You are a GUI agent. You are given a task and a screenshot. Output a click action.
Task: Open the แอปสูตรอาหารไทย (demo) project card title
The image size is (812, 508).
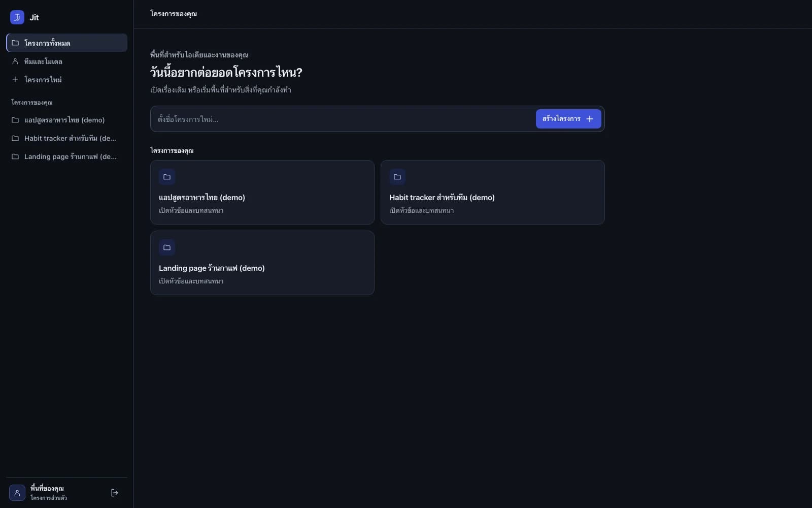(202, 198)
